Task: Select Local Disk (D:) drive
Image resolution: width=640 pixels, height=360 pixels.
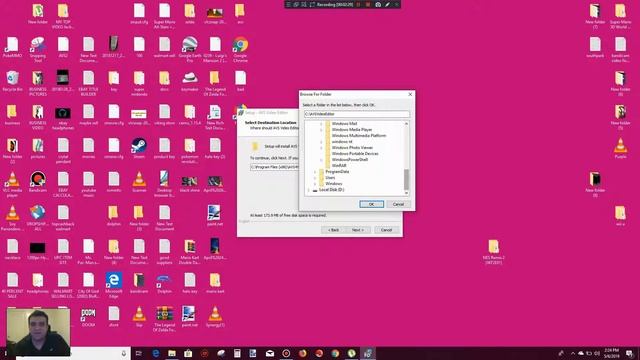Action: pos(331,190)
